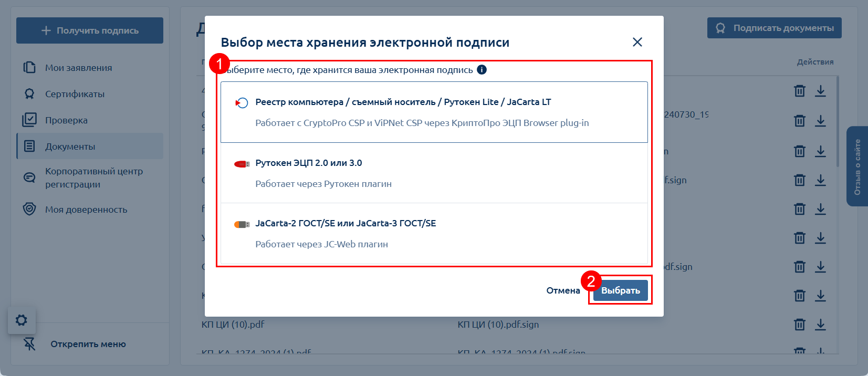Go to Сертификаты section

(x=75, y=94)
